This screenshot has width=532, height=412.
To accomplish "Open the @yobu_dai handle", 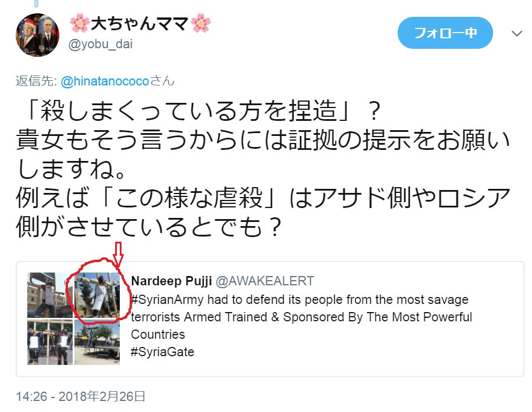I will pos(101,44).
